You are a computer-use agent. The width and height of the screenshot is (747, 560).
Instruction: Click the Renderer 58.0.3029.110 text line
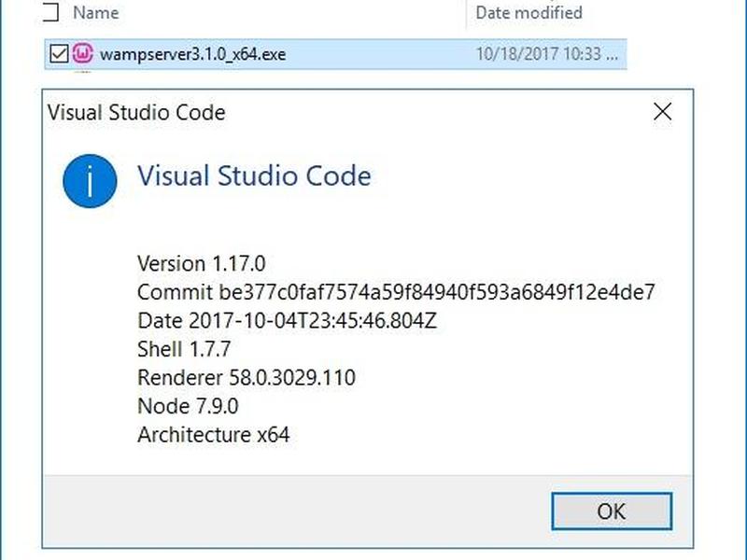point(247,378)
